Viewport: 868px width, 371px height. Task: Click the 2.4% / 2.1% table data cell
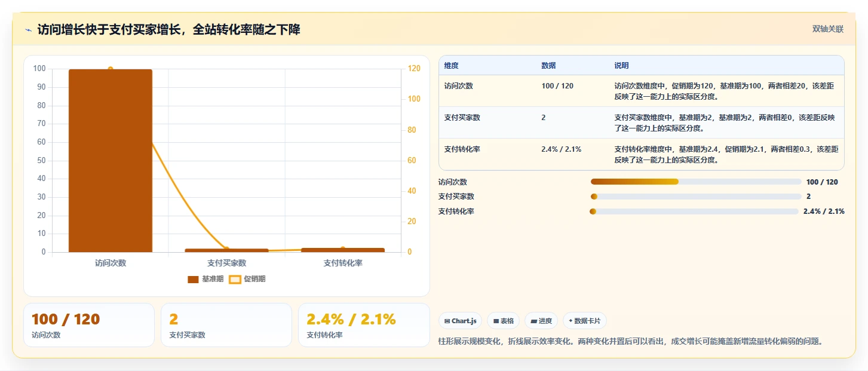(x=562, y=149)
